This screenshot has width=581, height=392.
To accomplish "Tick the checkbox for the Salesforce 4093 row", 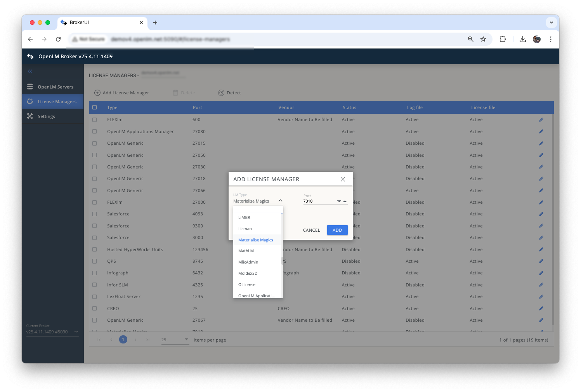I will pos(95,214).
